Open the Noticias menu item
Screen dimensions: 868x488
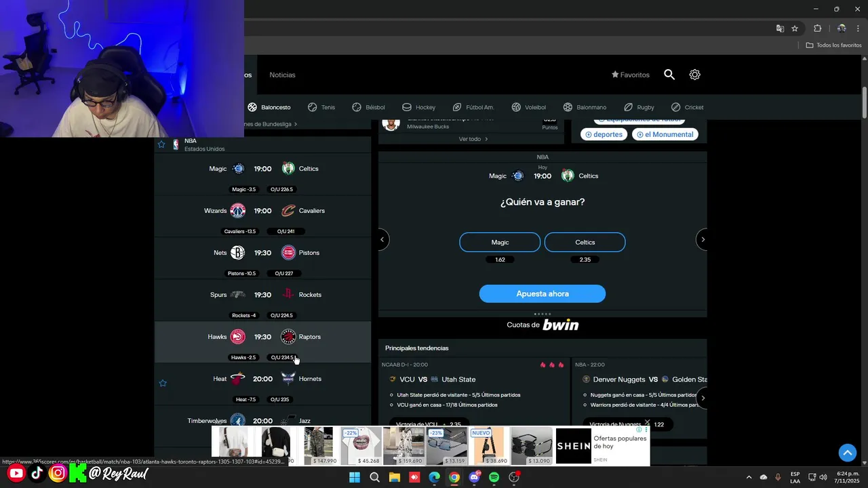282,75
